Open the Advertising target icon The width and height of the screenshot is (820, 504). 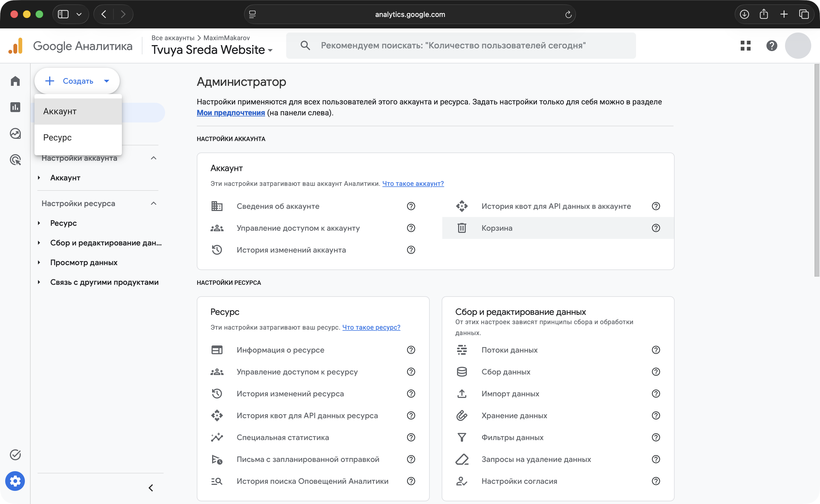[x=15, y=160]
